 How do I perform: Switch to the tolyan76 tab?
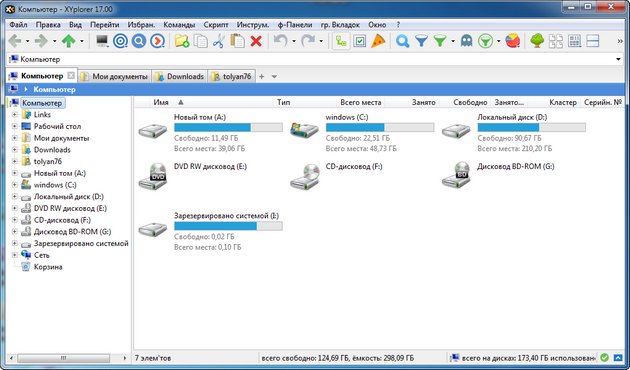click(232, 76)
